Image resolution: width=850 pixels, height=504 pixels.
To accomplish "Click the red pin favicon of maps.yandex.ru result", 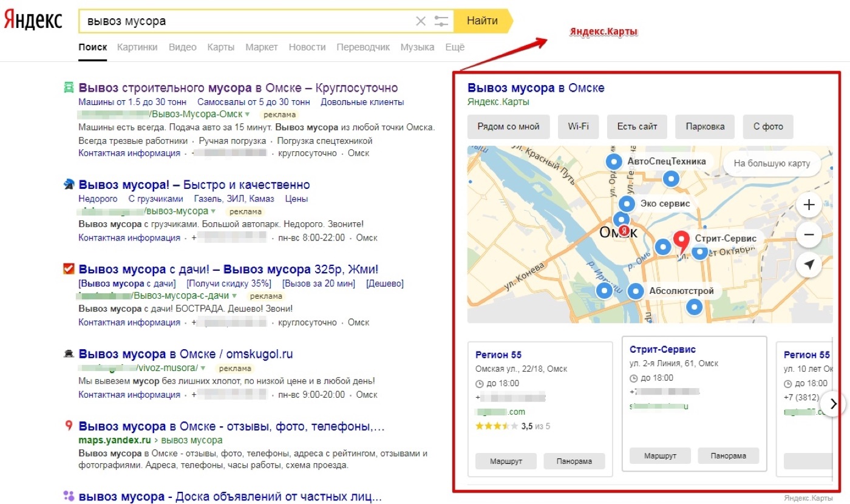I will click(x=69, y=426).
